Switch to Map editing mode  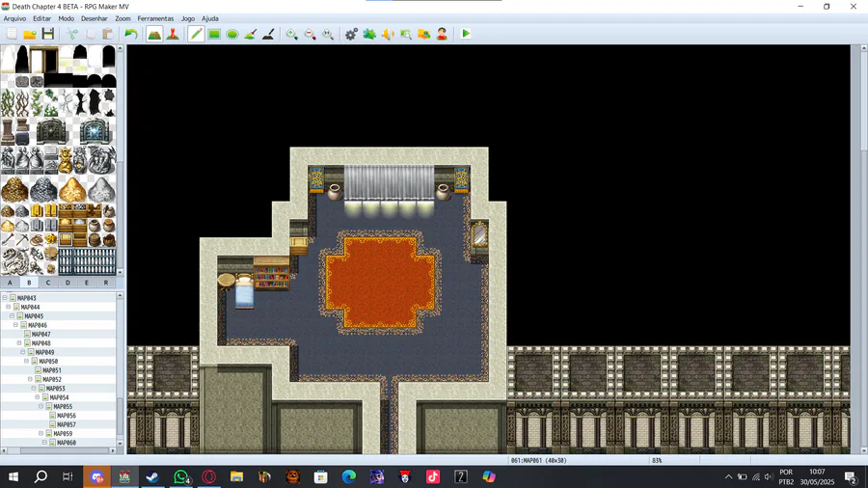(x=154, y=34)
